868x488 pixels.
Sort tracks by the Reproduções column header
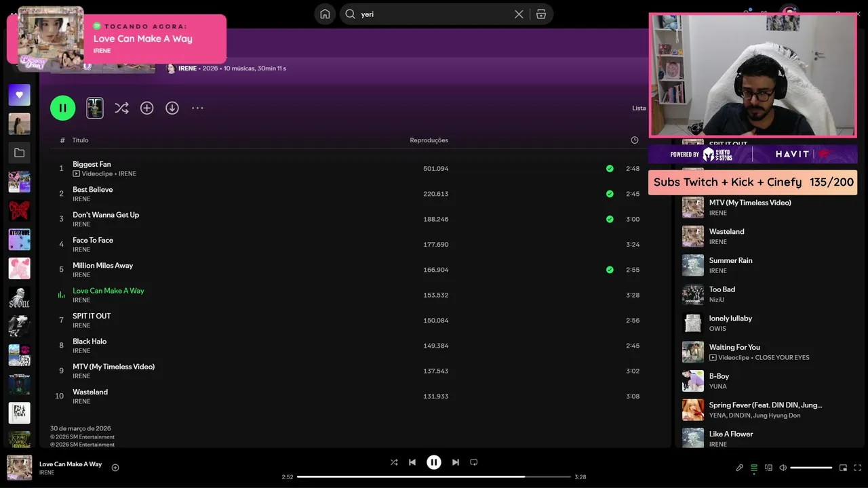point(429,140)
